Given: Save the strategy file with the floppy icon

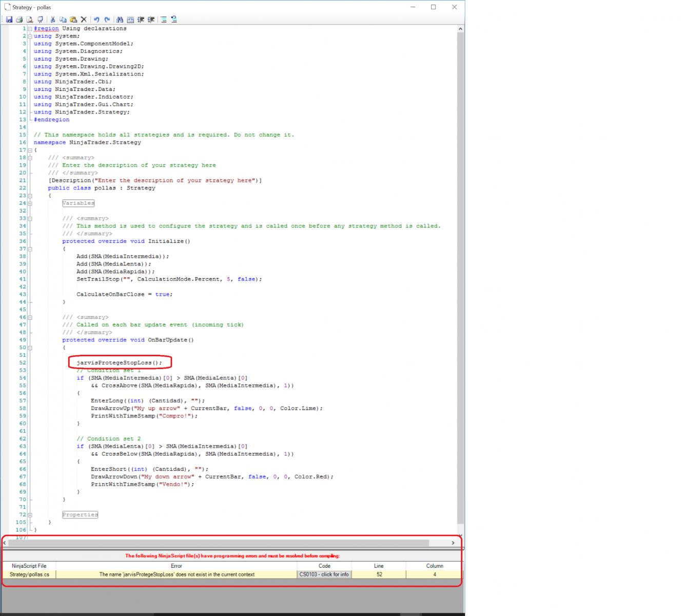Looking at the screenshot, I should 9,20.
